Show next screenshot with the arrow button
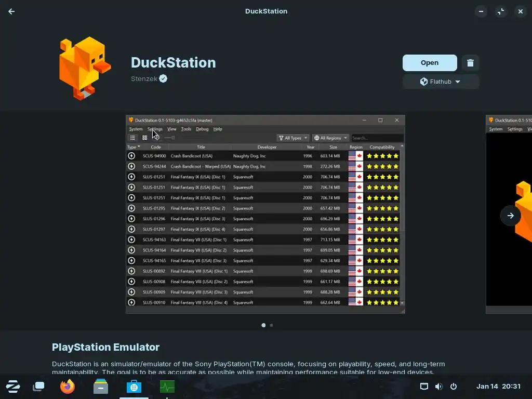Screen dimensions: 532x399 [x=511, y=216]
